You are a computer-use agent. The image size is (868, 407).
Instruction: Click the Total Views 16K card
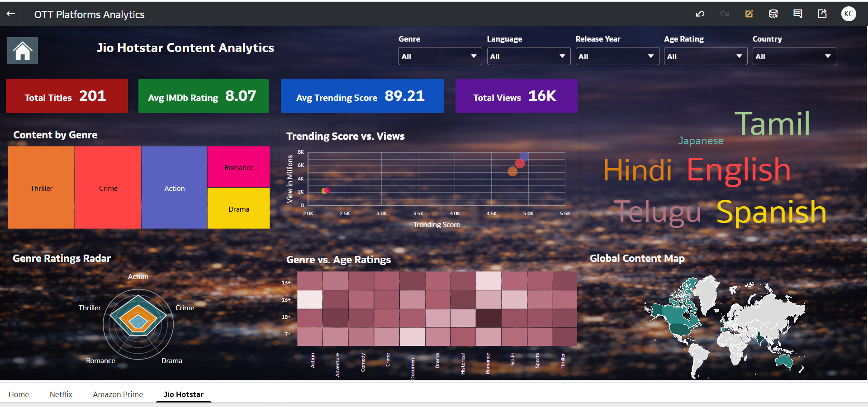517,96
